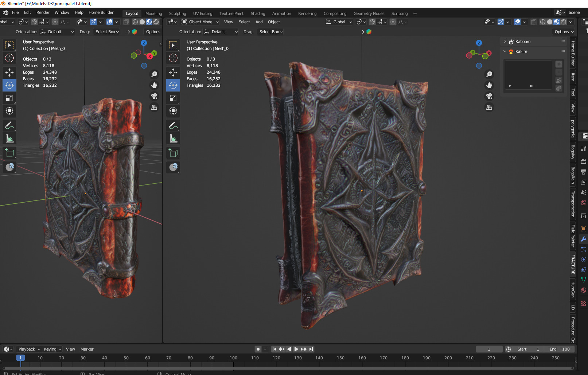Open Global transform orientation dropdown
The image size is (588, 375).
pyautogui.click(x=339, y=22)
